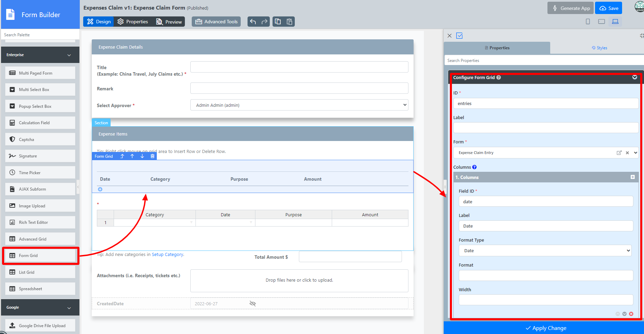Click the blue plus icon under Date column
Screen dimensions: 644x334
tap(100, 189)
